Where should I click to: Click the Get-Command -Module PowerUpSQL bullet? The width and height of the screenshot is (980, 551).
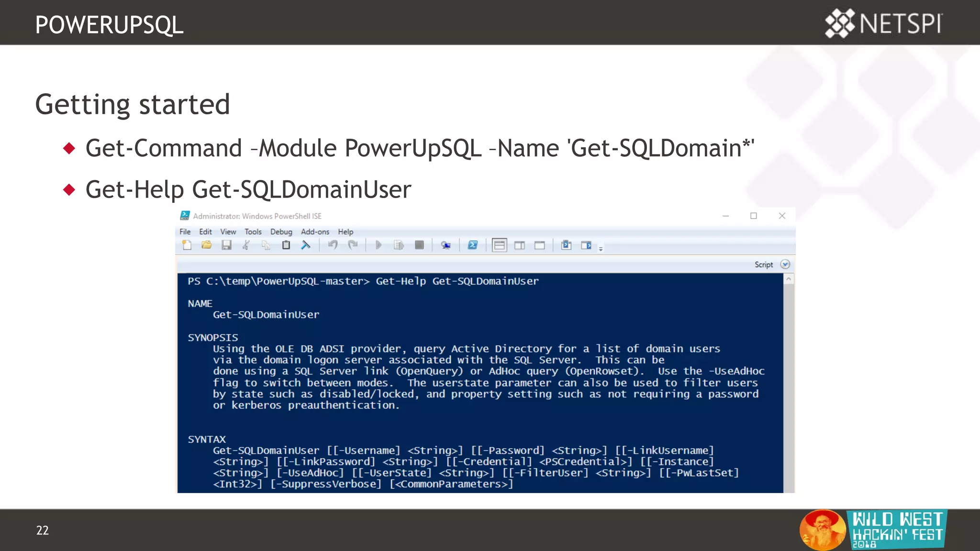[x=420, y=148]
